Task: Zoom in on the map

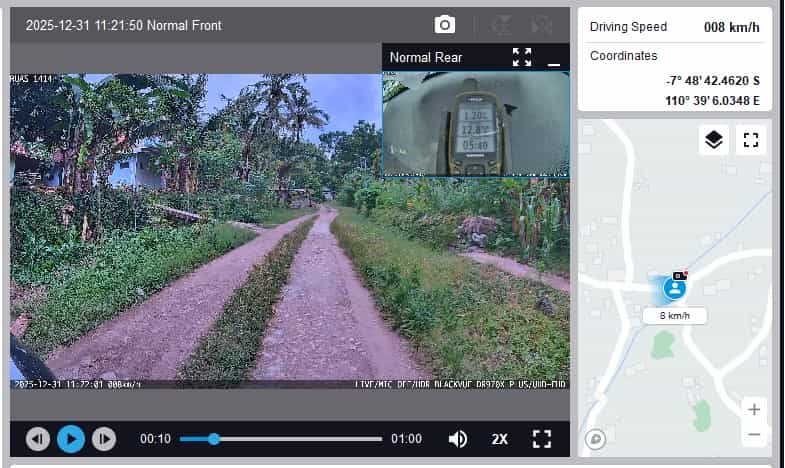Action: pos(754,409)
